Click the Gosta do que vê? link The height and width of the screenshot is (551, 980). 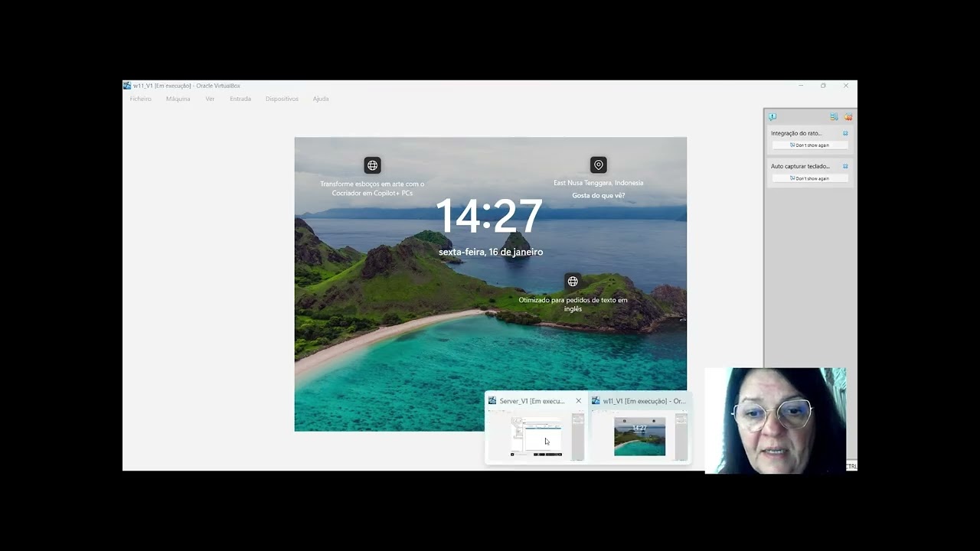tap(599, 196)
